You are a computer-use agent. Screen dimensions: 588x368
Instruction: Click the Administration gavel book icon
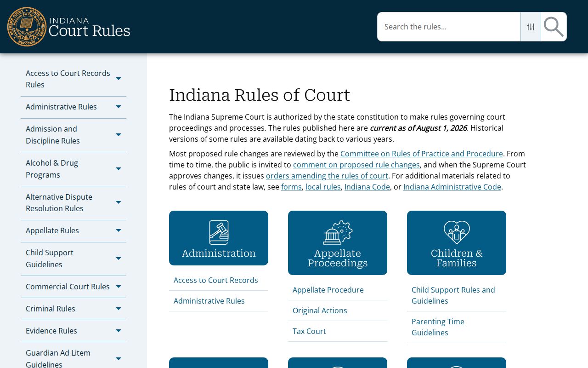pos(219,233)
